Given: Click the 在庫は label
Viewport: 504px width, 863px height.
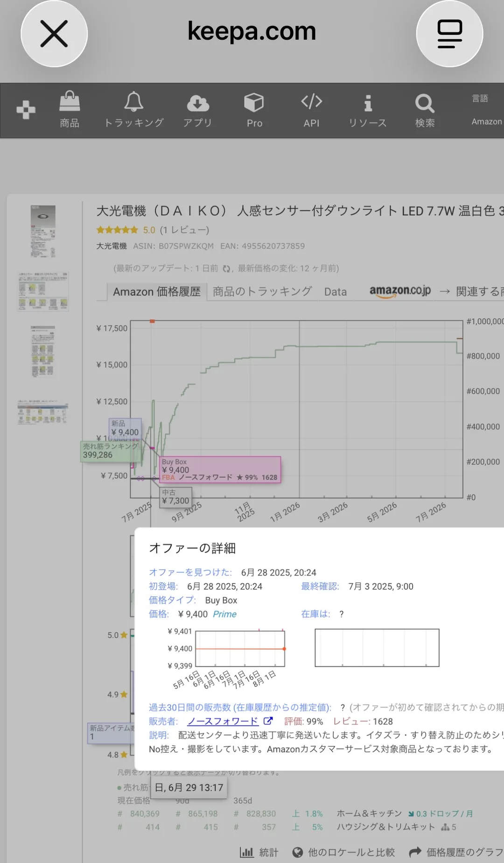Looking at the screenshot, I should tap(315, 614).
